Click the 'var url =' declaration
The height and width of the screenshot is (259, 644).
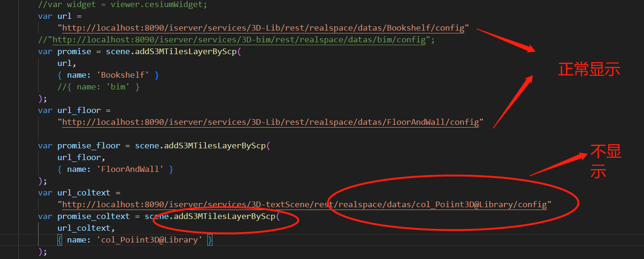tap(60, 16)
